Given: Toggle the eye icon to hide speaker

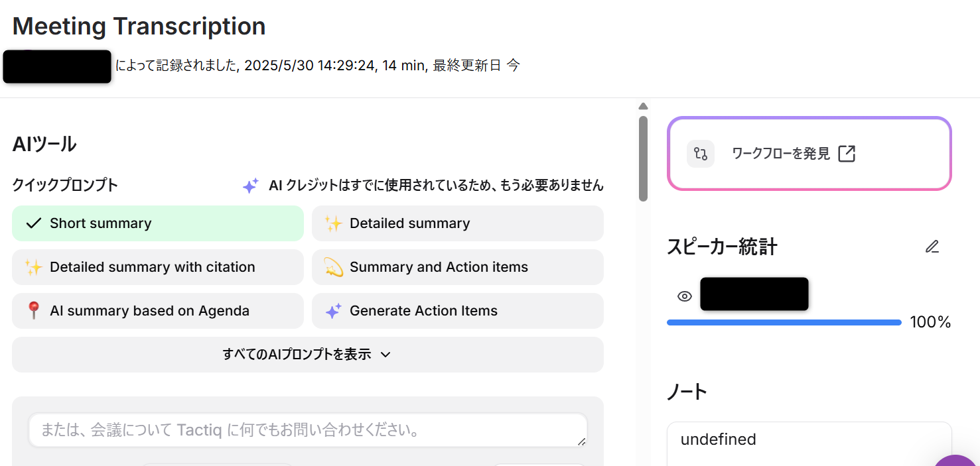Looking at the screenshot, I should [x=684, y=296].
